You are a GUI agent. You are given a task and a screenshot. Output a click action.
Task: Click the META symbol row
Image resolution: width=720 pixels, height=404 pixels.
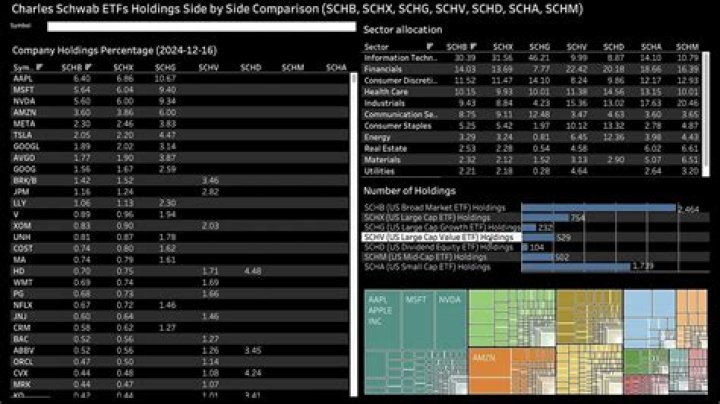click(179, 124)
